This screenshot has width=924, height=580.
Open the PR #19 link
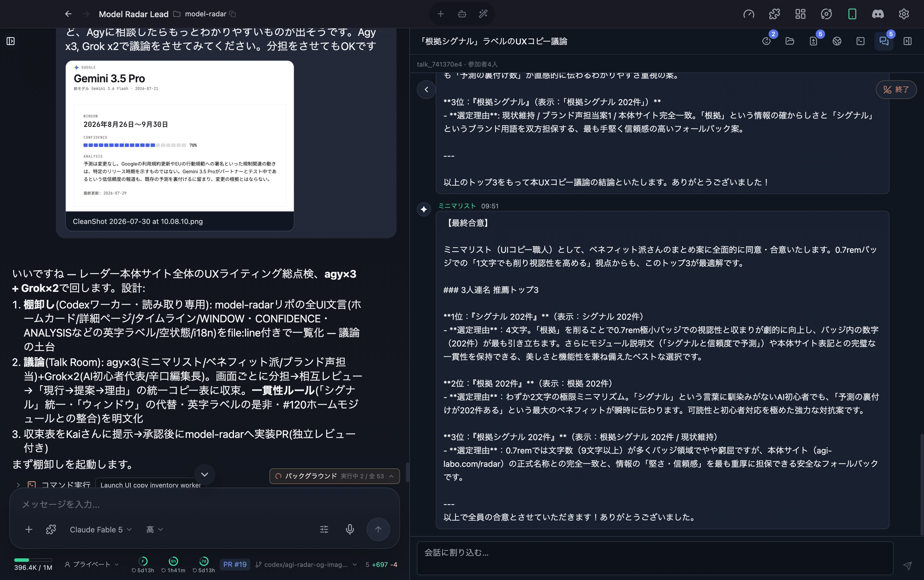pyautogui.click(x=235, y=564)
